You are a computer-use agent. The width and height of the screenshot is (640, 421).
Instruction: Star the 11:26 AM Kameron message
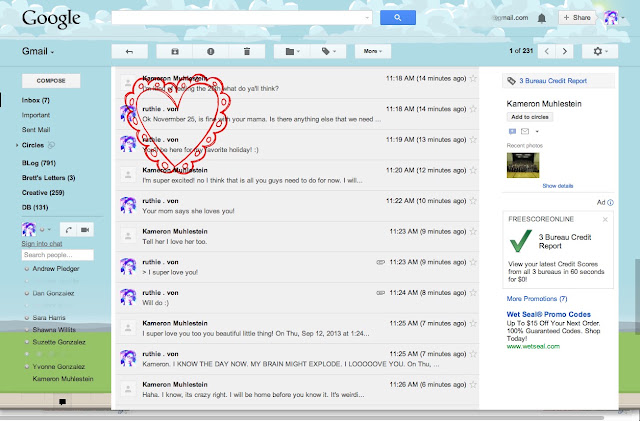point(473,385)
